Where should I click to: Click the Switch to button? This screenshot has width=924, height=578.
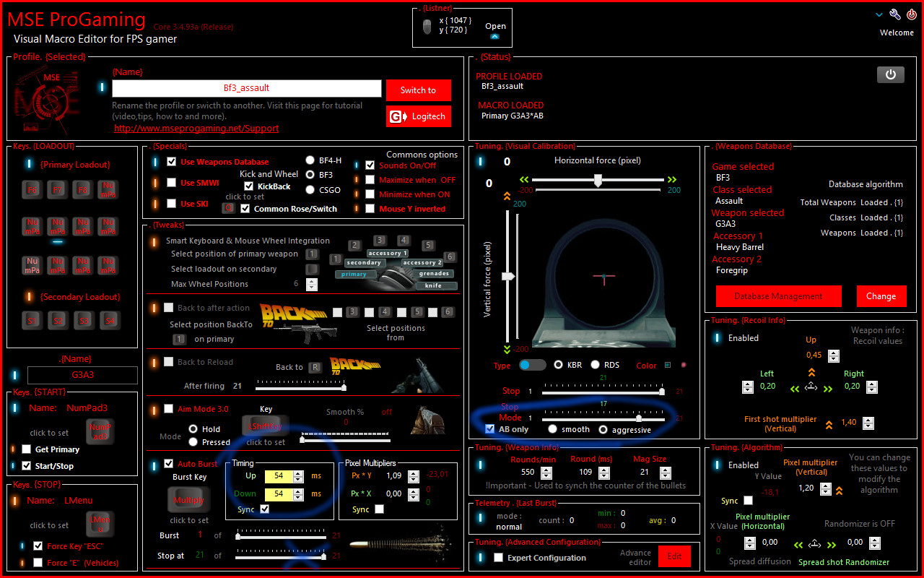point(419,90)
